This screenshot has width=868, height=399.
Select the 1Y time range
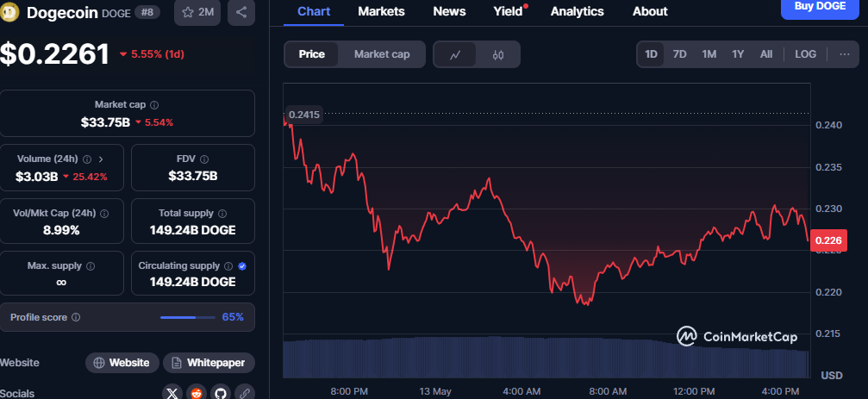tap(738, 54)
